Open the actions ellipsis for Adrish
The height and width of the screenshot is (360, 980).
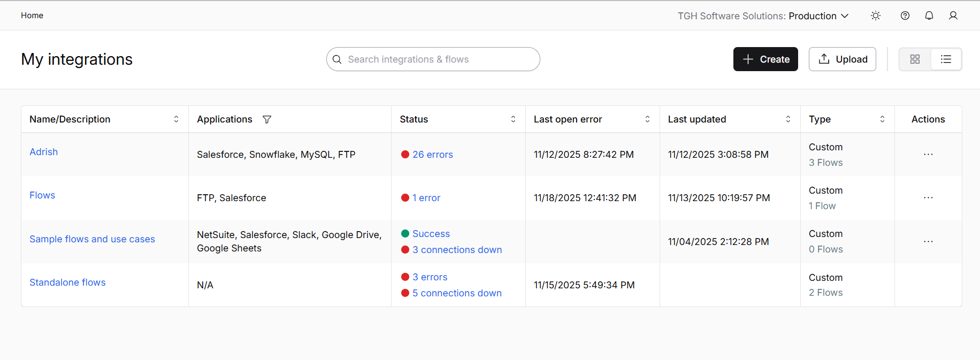(x=928, y=155)
